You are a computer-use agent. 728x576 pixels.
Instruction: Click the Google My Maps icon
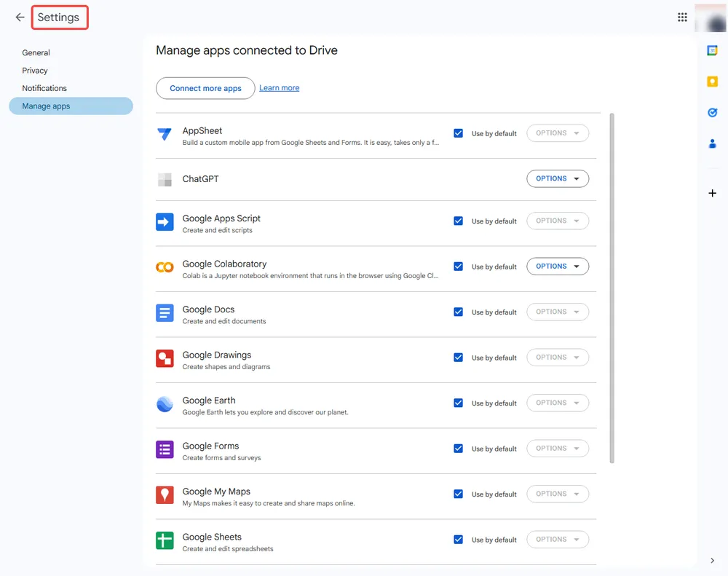[165, 495]
